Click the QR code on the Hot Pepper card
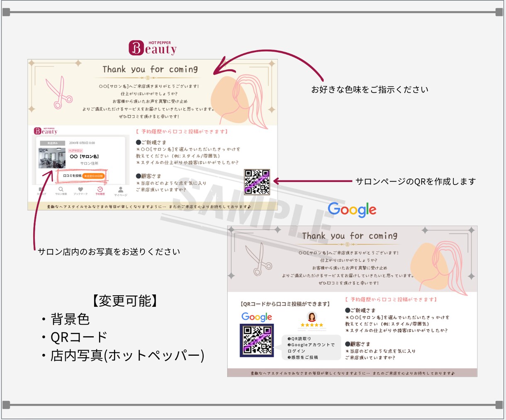 (x=257, y=182)
